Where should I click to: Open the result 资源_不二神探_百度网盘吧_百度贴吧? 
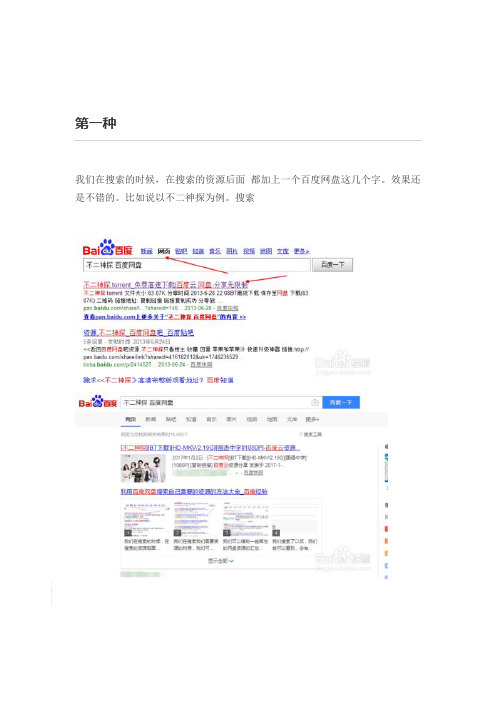pos(138,333)
